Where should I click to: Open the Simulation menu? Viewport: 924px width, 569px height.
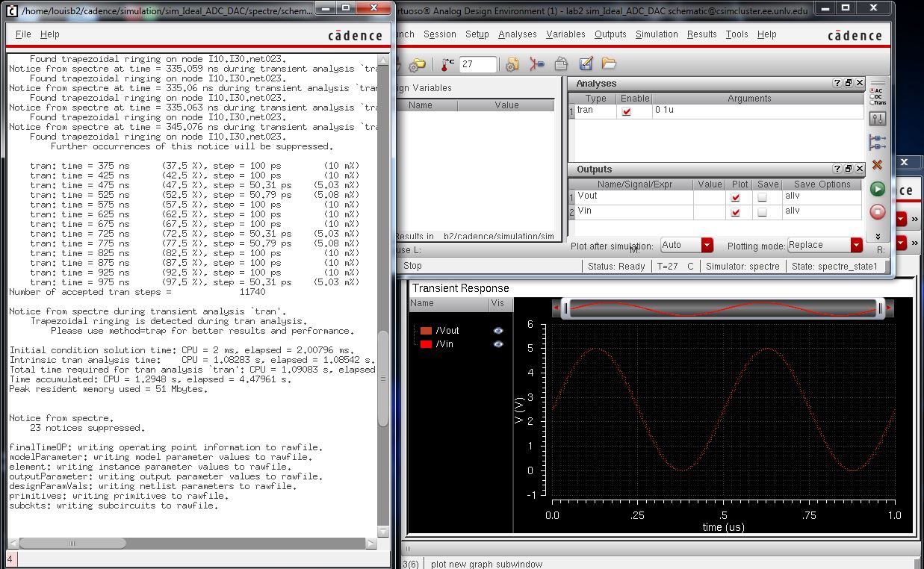657,34
